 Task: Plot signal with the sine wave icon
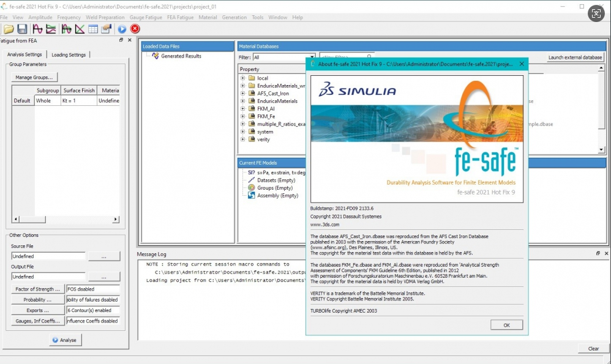(x=37, y=29)
